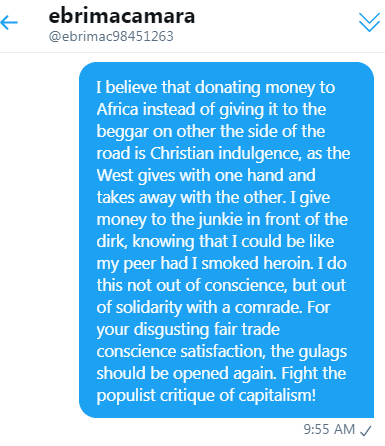Click the word "Africa" in the message

(117, 109)
